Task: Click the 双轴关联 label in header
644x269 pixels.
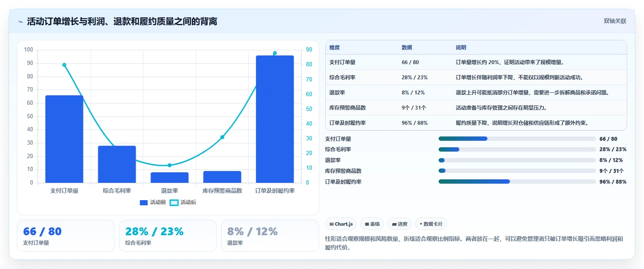Action: point(615,21)
